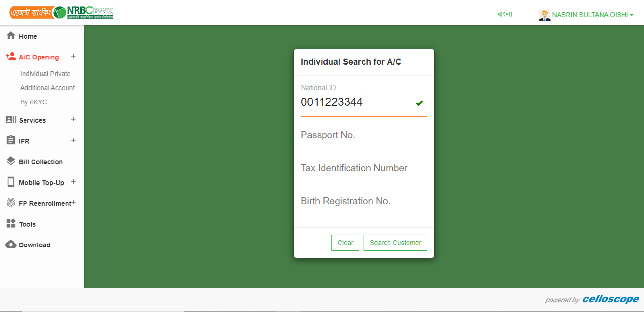This screenshot has width=644, height=312.
Task: Open the Tools menu label
Action: [x=28, y=224]
